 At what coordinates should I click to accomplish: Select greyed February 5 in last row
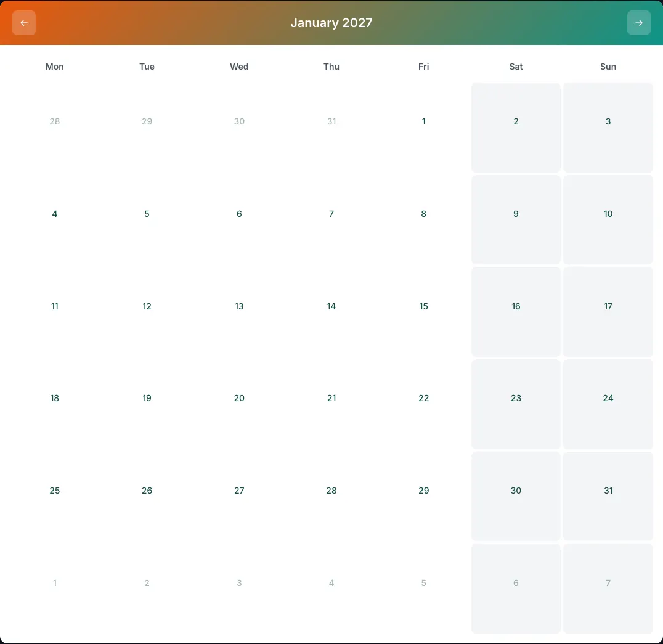click(424, 588)
